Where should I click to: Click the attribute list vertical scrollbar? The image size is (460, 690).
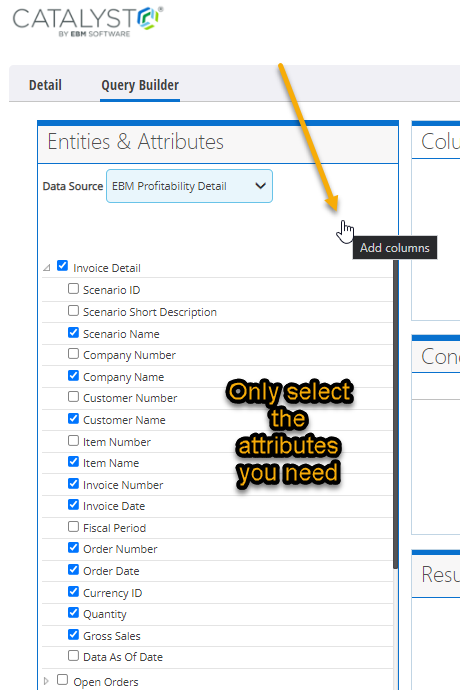pos(396,414)
